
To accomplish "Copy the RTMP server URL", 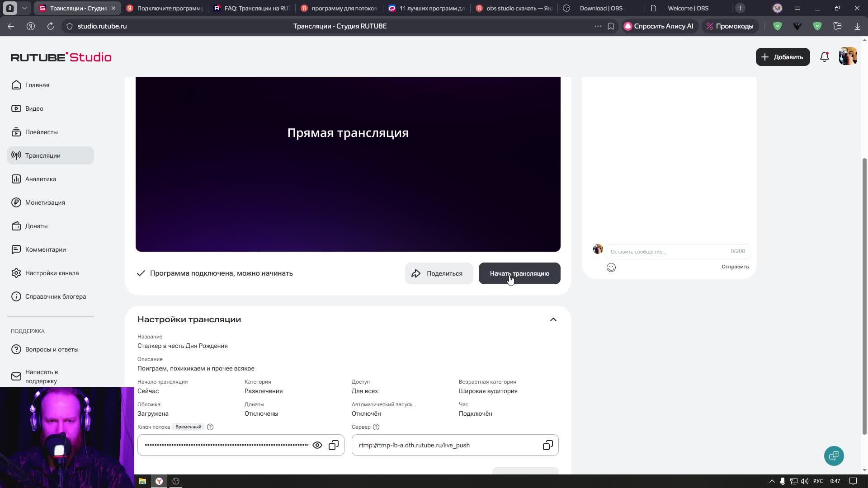I will click(547, 445).
